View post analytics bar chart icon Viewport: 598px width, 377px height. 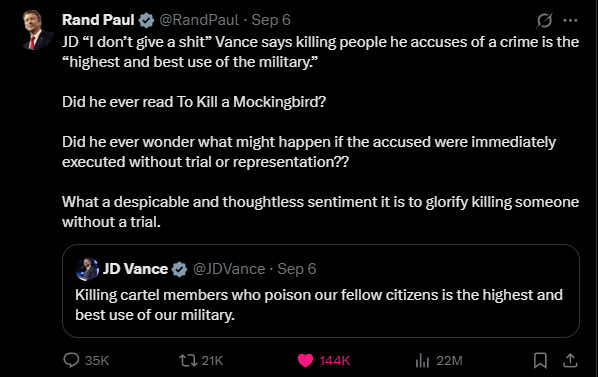(x=422, y=360)
